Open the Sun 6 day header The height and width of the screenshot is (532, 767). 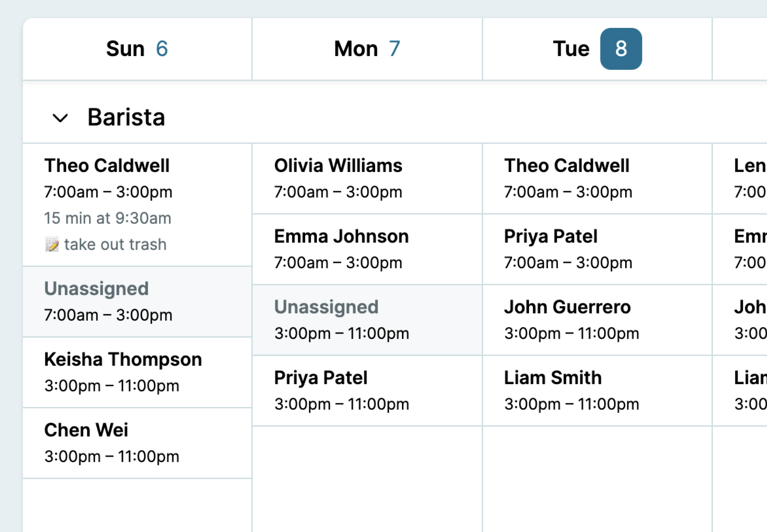(137, 49)
